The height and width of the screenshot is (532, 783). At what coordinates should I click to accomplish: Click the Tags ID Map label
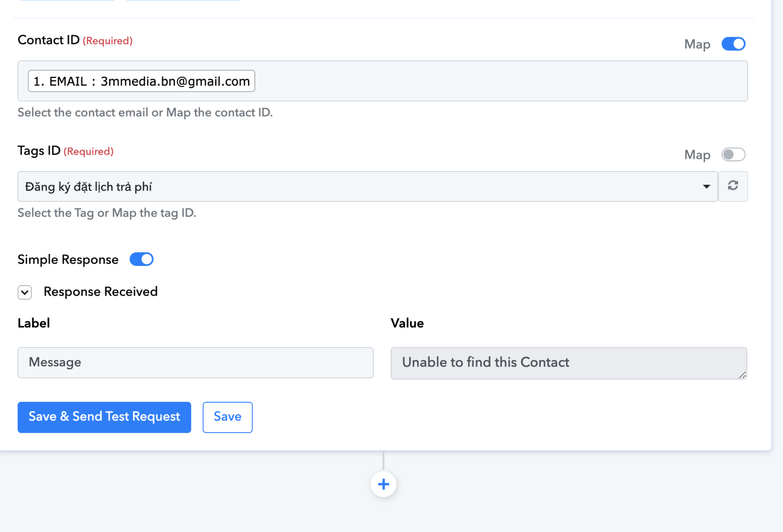(697, 155)
